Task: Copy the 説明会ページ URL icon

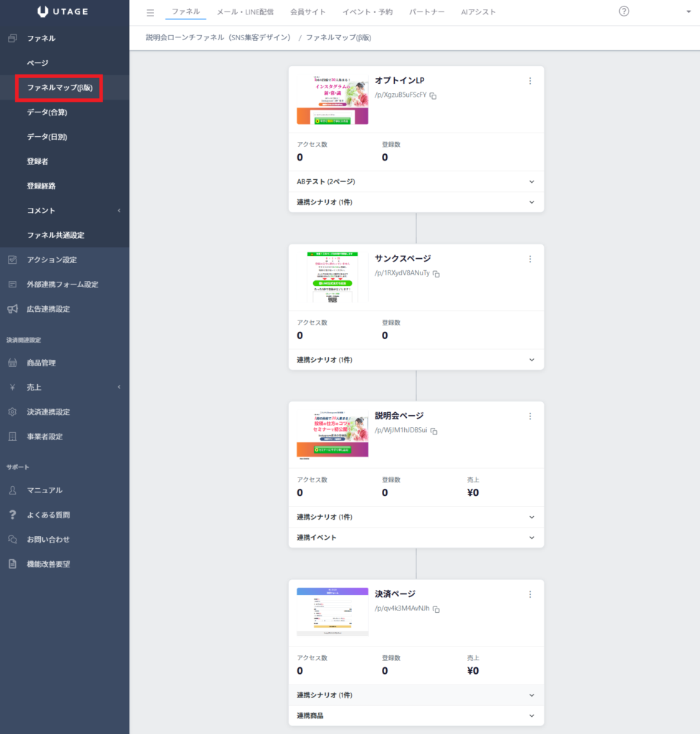Action: [x=433, y=431]
